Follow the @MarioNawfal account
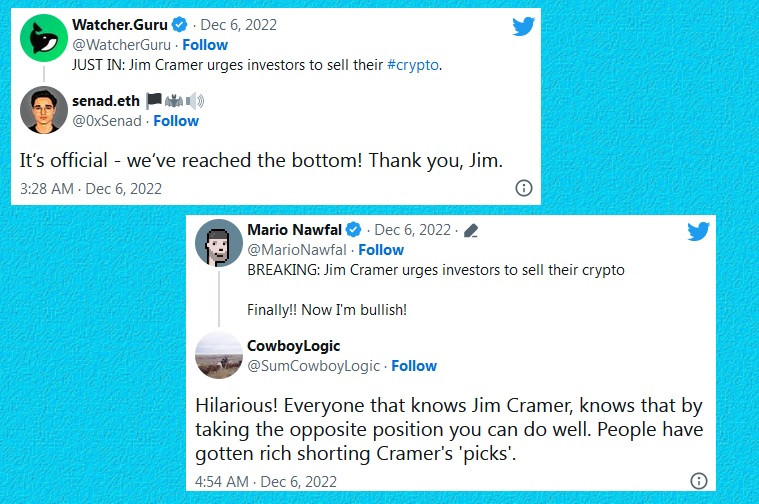The height and width of the screenshot is (504, 759). [x=381, y=250]
